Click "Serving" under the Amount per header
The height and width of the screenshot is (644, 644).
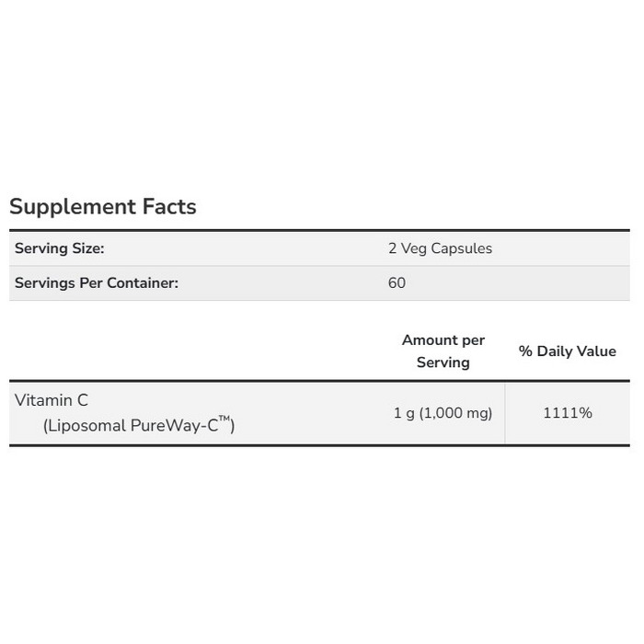(443, 362)
